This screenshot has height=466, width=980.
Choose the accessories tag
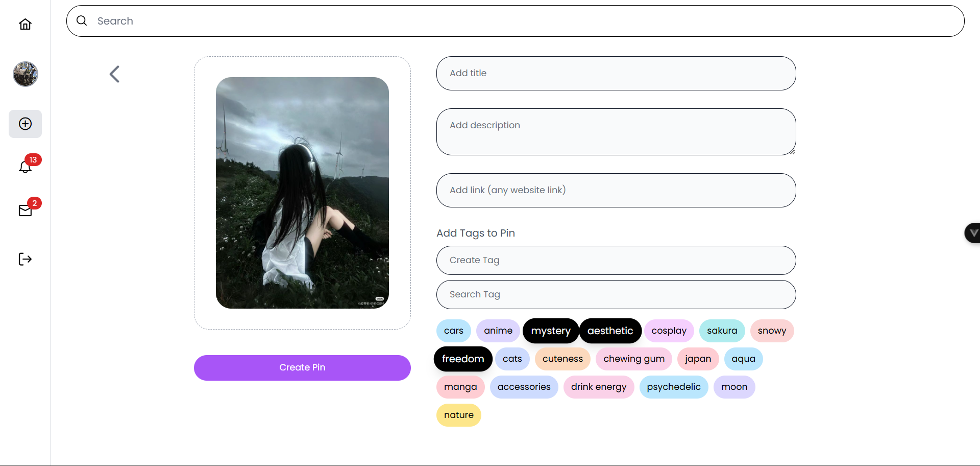tap(524, 387)
